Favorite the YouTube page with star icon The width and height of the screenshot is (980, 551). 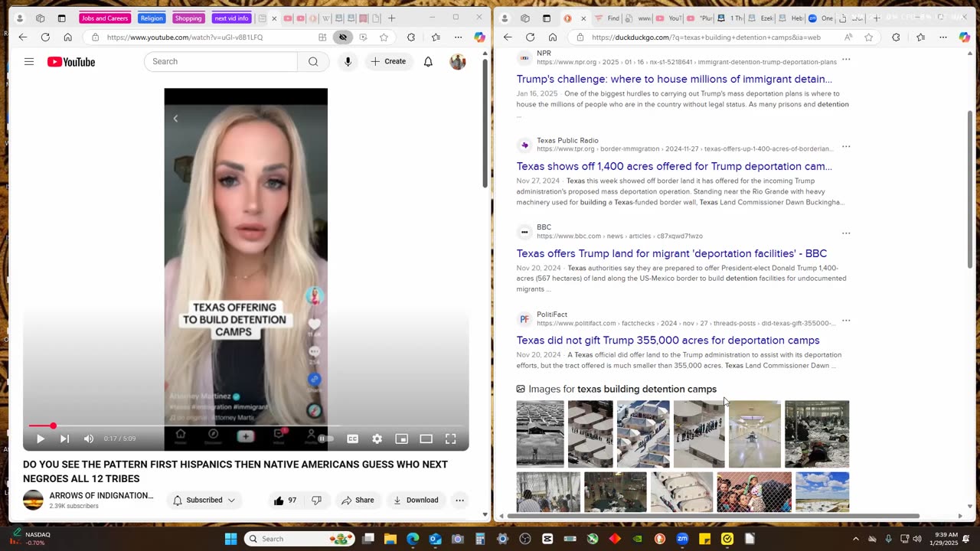[x=384, y=37]
